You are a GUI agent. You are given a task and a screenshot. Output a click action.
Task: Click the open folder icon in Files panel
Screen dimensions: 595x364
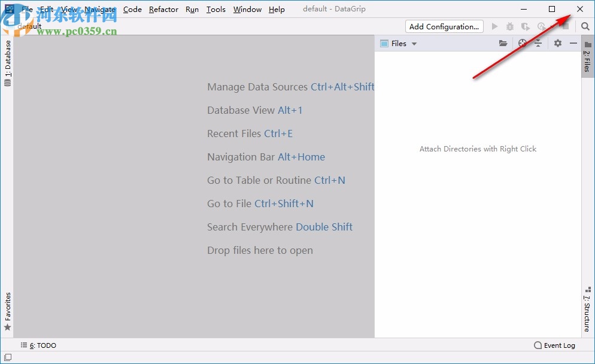(503, 43)
